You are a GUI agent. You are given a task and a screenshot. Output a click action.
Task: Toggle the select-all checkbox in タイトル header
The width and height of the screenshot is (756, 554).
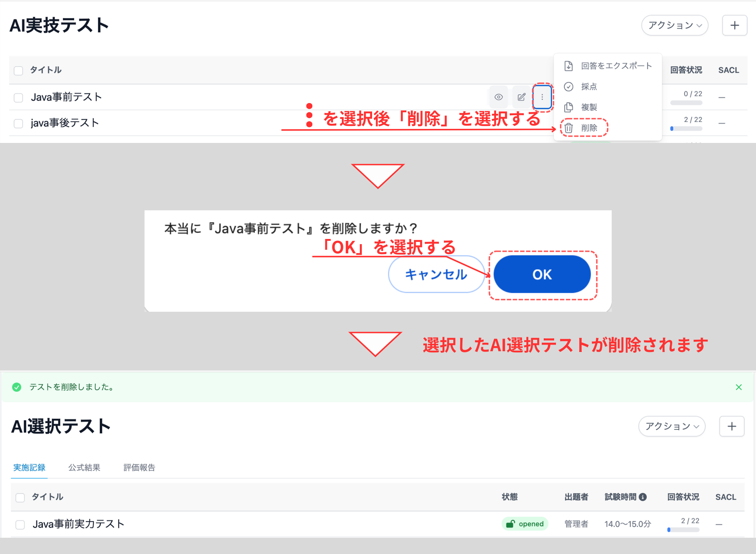(18, 70)
